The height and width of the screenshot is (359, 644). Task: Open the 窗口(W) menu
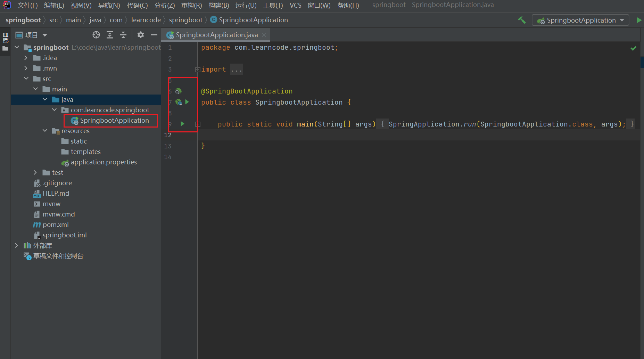point(319,6)
